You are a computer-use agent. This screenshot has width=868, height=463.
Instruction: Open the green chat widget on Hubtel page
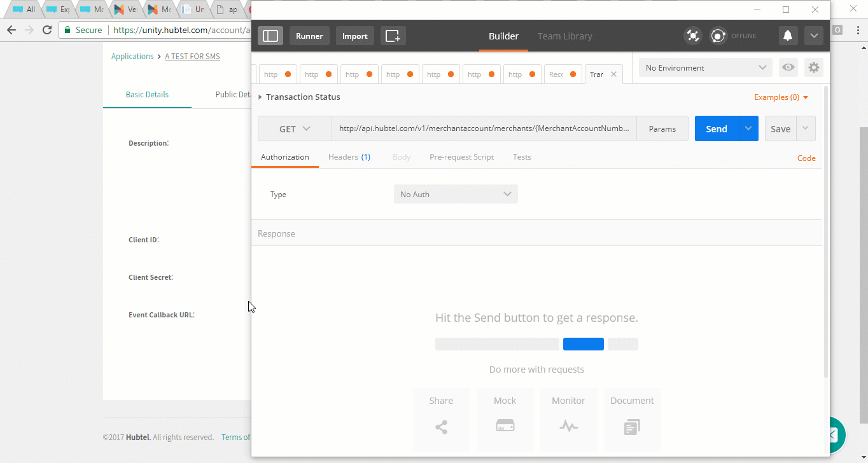[x=837, y=435]
